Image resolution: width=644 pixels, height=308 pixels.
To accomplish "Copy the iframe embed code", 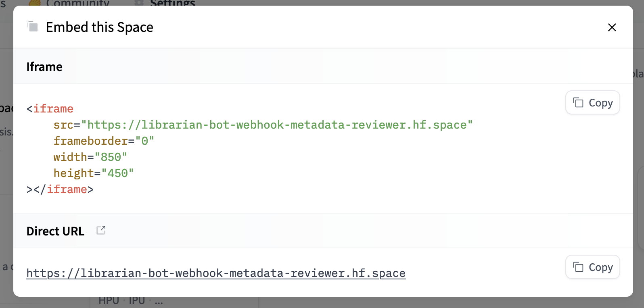I will pos(592,103).
